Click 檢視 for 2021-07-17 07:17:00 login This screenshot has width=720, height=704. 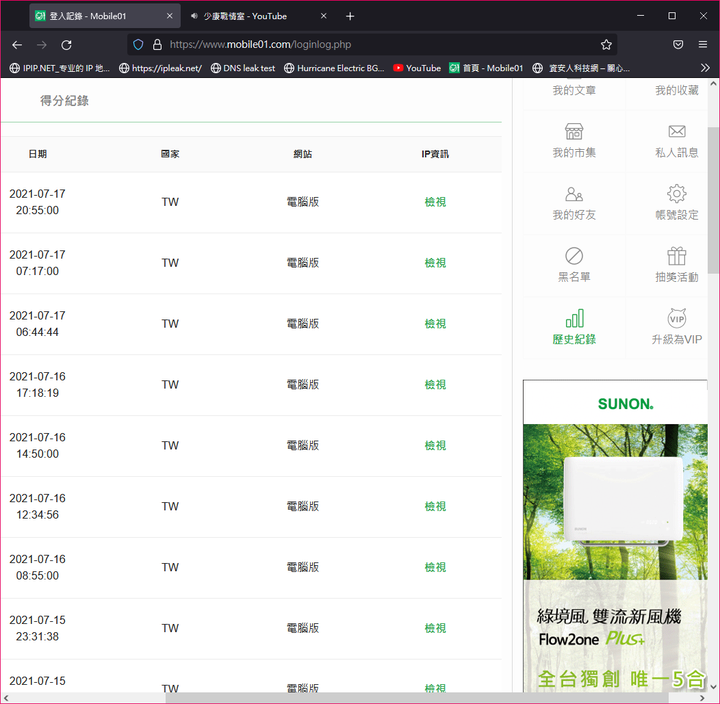(x=435, y=263)
